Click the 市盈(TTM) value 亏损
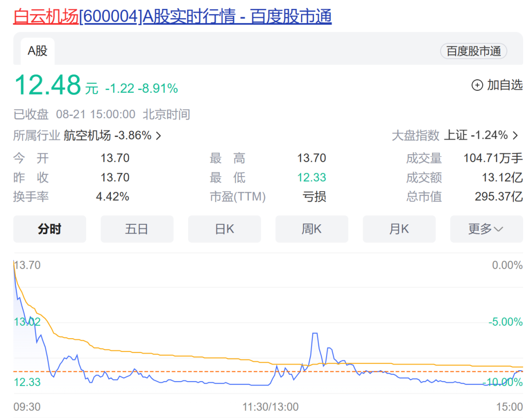 pos(314,197)
